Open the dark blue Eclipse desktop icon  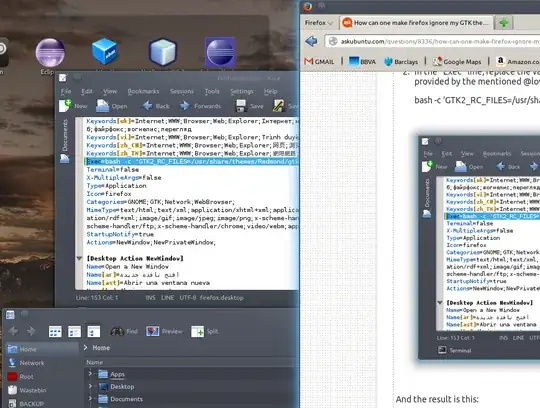[x=220, y=52]
